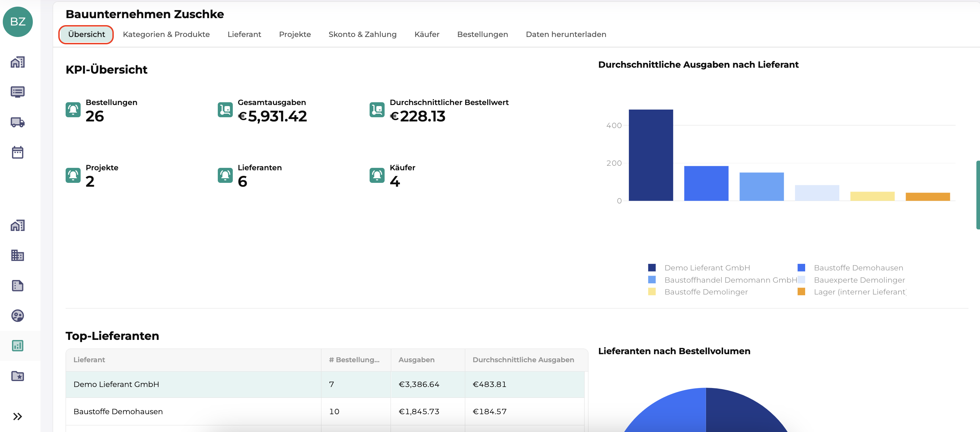The height and width of the screenshot is (432, 980).
Task: Click the pale blue fourth chart bar
Action: 817,193
